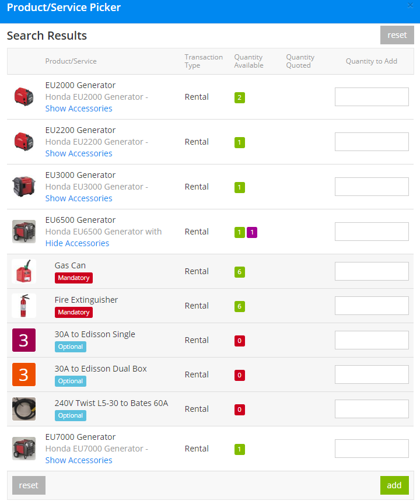Expand accessories for EU2200 Generator
The width and height of the screenshot is (420, 504).
[79, 153]
